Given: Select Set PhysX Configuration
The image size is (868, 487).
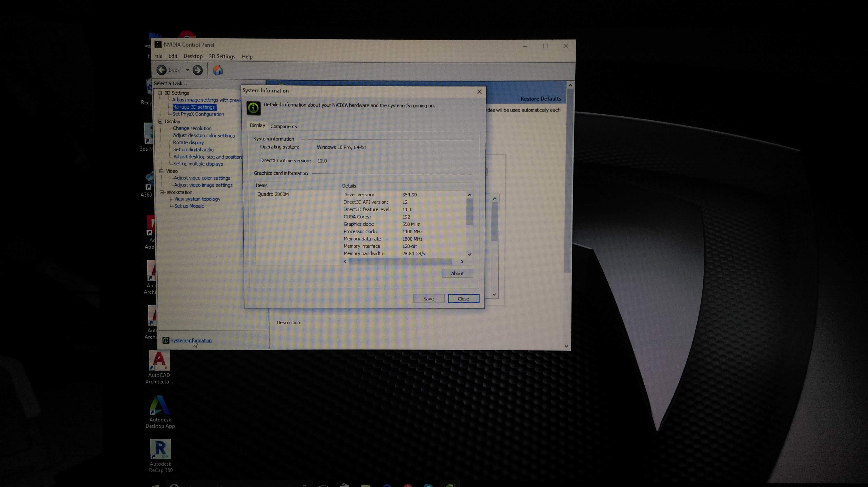Looking at the screenshot, I should point(198,114).
